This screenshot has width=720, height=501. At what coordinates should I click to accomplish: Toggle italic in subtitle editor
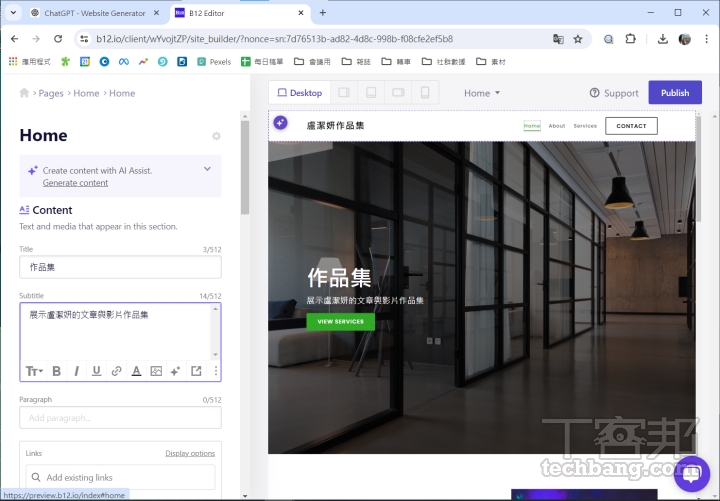(76, 371)
